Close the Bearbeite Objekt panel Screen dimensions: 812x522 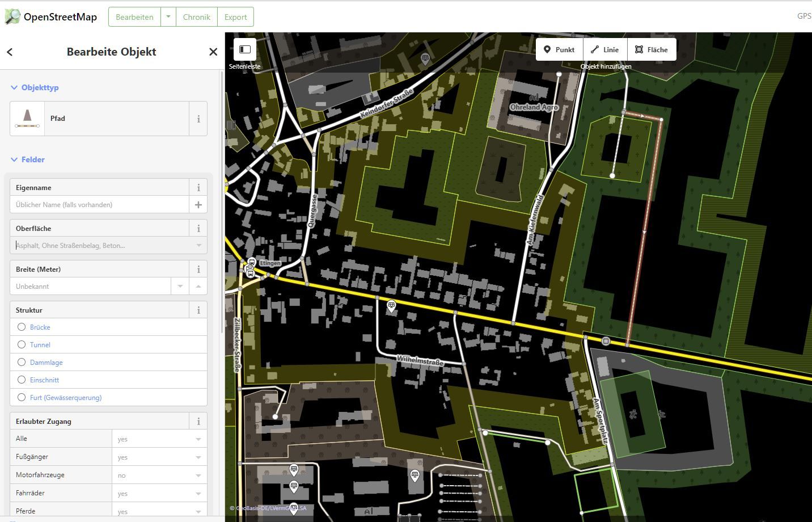pos(213,52)
